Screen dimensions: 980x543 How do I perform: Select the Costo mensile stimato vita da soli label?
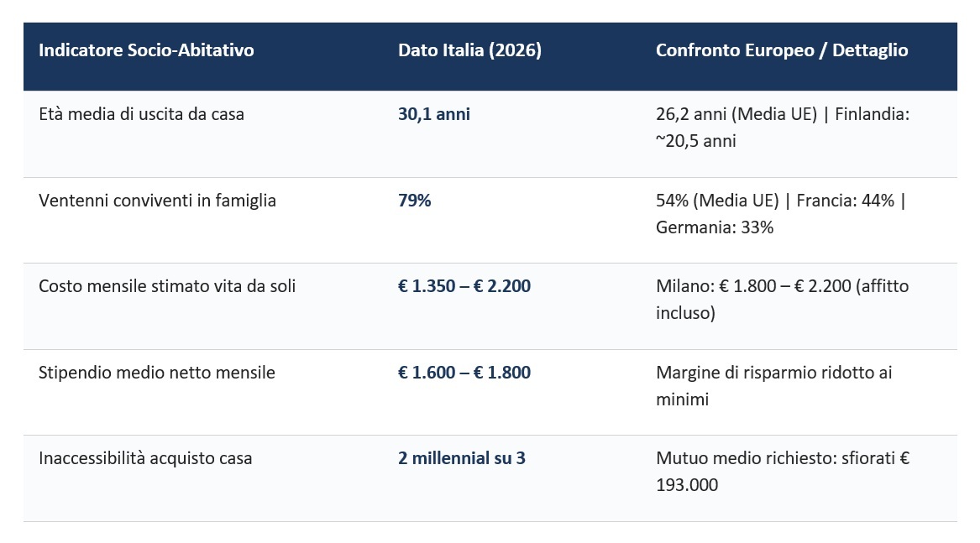point(167,286)
